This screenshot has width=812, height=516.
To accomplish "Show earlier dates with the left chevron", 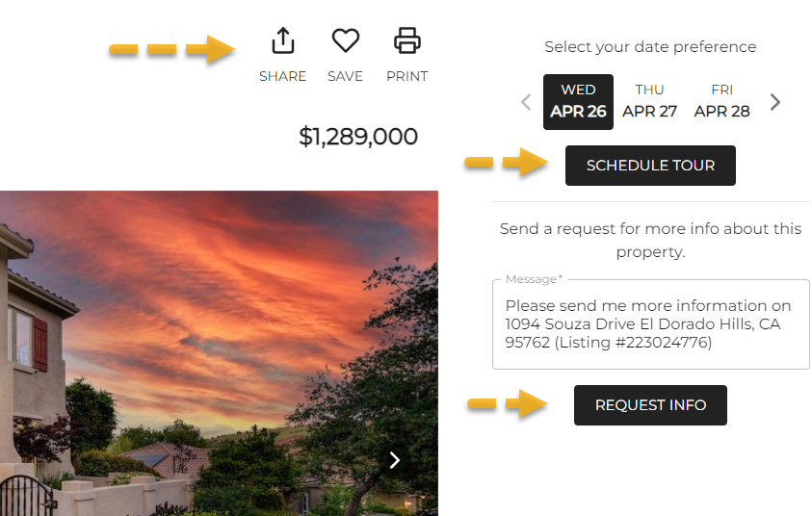I will 526,102.
